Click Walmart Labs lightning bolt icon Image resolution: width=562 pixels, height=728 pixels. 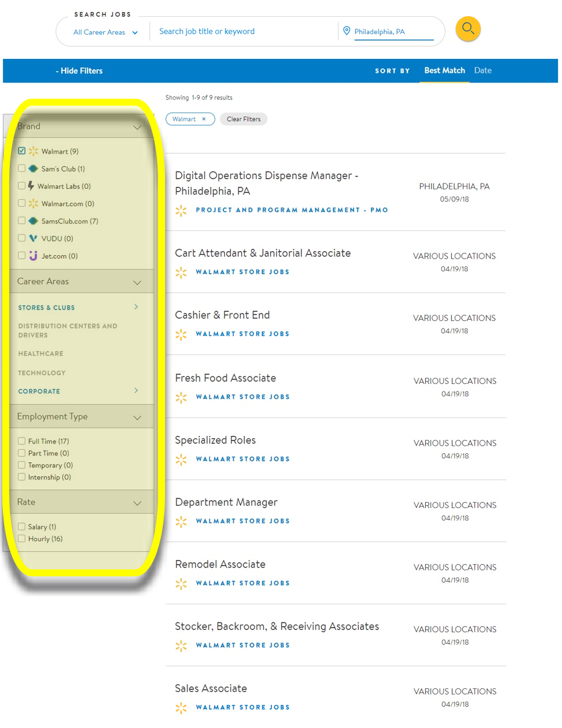31,186
